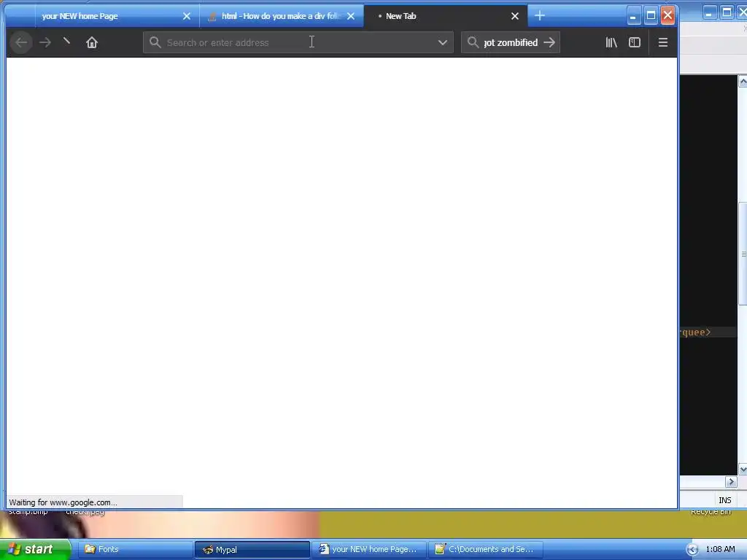Select the Mypal taskbar button
Viewport: 747px width, 560px height.
click(252, 550)
